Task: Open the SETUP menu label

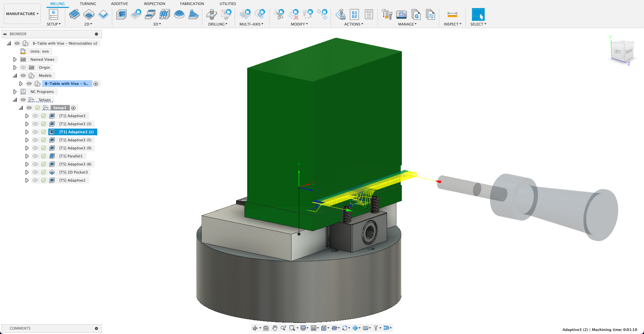Action: click(54, 24)
